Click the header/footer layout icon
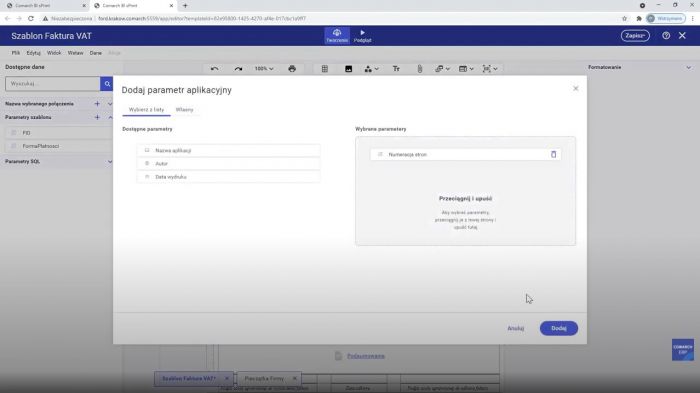 coord(463,69)
